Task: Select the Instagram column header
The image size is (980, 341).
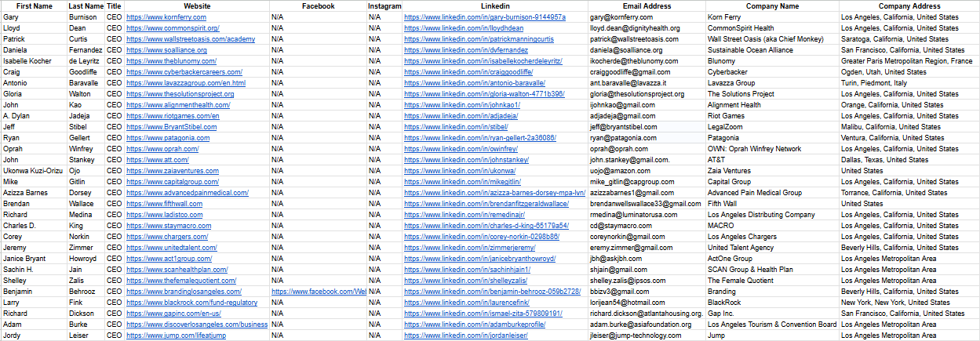Action: pos(384,5)
